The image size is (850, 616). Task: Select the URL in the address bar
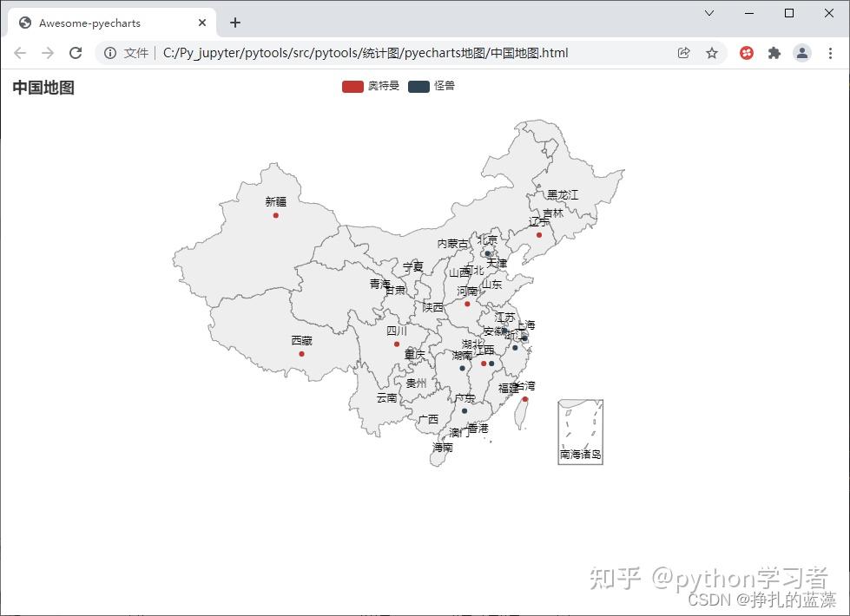[x=365, y=53]
